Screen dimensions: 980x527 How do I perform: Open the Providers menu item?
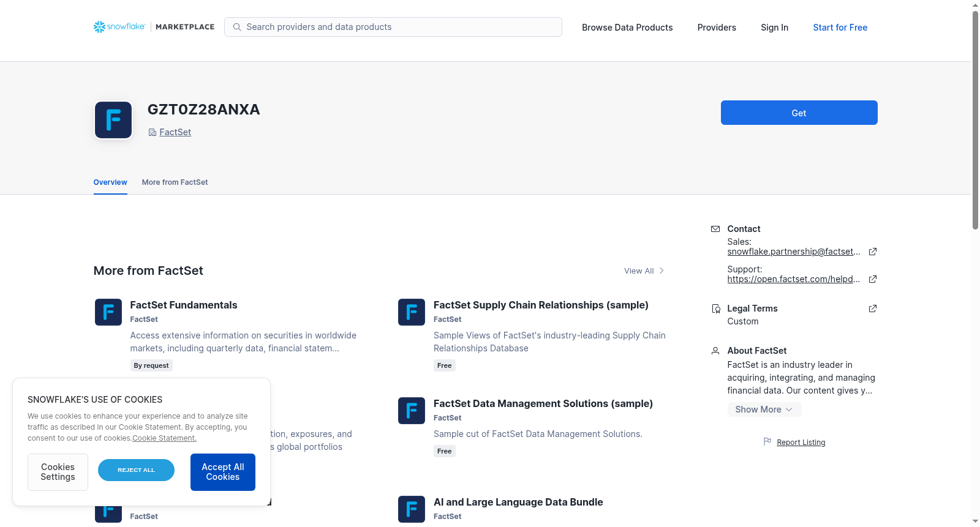coord(717,28)
